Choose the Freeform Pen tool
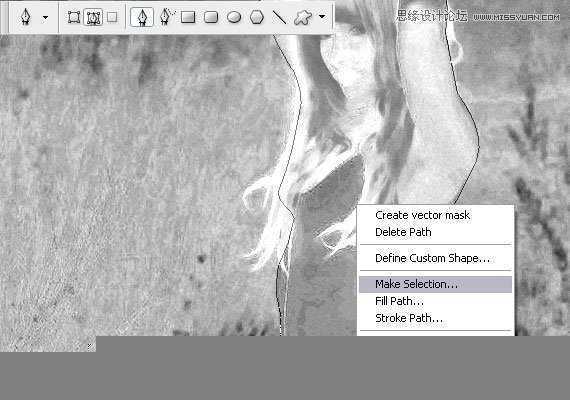Image resolution: width=570 pixels, height=400 pixels. pyautogui.click(x=166, y=17)
